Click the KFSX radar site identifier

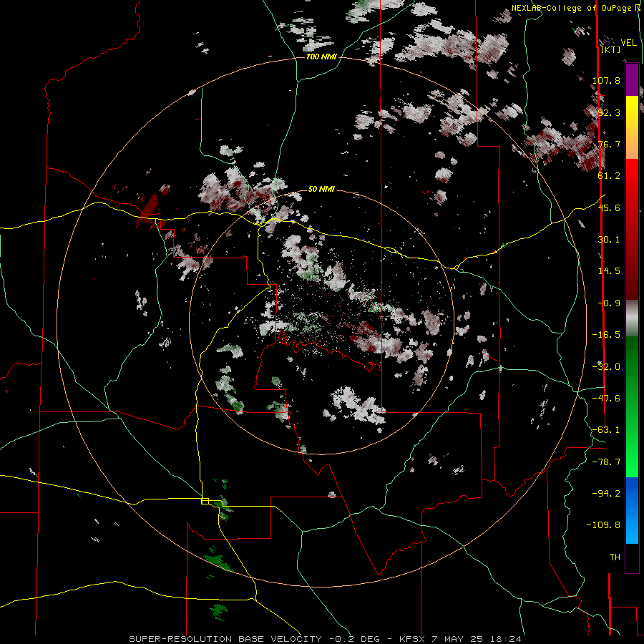412,639
